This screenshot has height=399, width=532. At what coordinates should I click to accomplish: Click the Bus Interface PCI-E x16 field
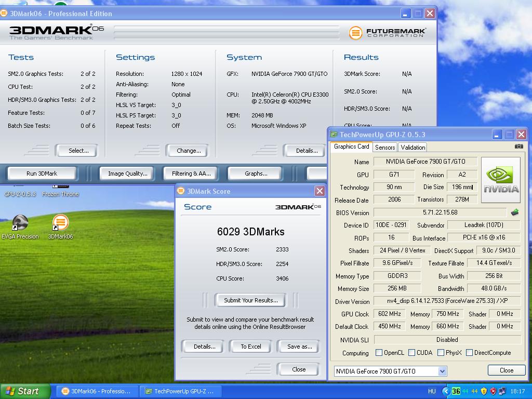[484, 237]
